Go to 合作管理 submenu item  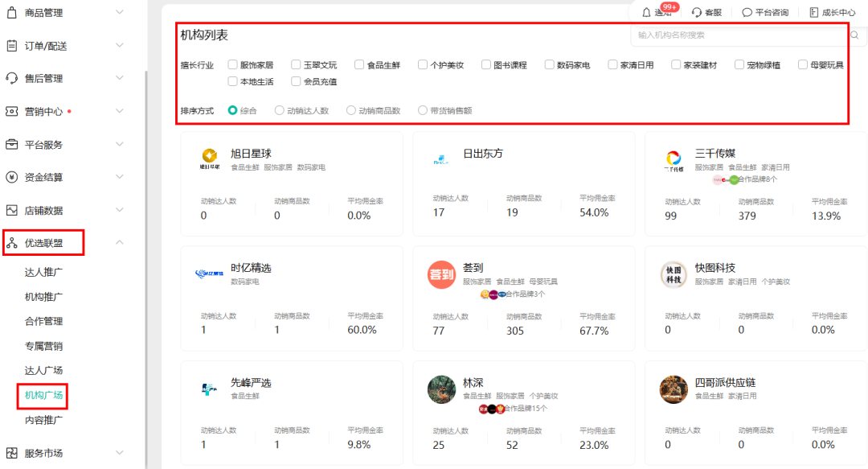pyautogui.click(x=43, y=321)
